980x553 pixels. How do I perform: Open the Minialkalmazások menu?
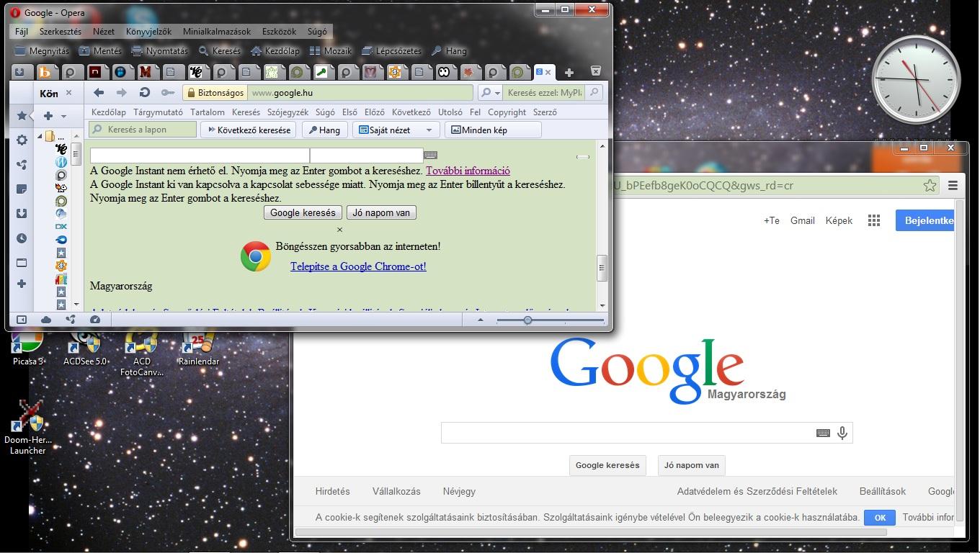coord(217,32)
